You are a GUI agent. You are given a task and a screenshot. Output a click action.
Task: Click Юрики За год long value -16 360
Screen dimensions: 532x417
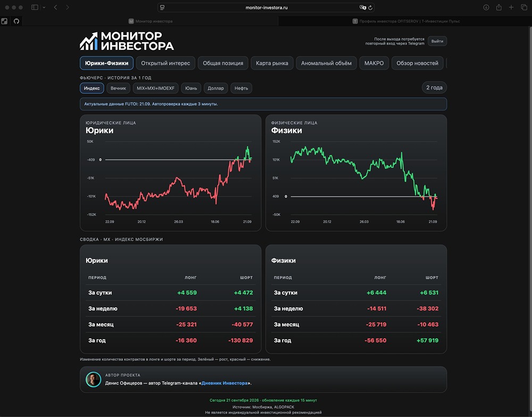pyautogui.click(x=186, y=340)
